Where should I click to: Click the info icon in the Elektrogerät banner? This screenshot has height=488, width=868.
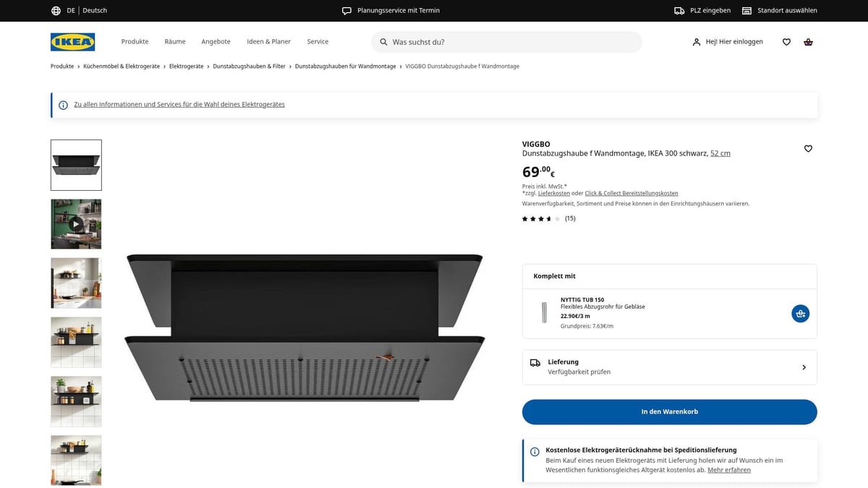(x=62, y=104)
